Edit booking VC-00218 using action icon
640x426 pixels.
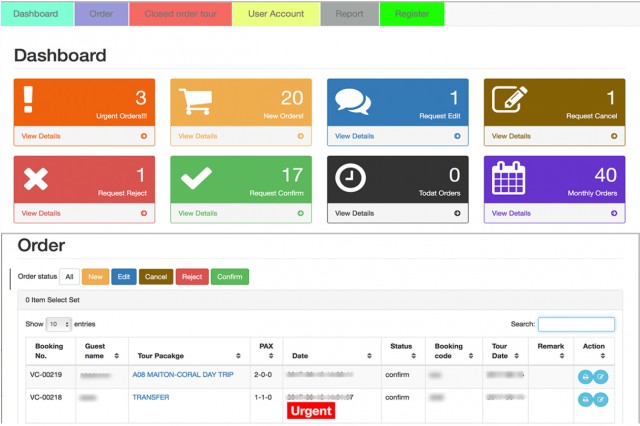[600, 399]
